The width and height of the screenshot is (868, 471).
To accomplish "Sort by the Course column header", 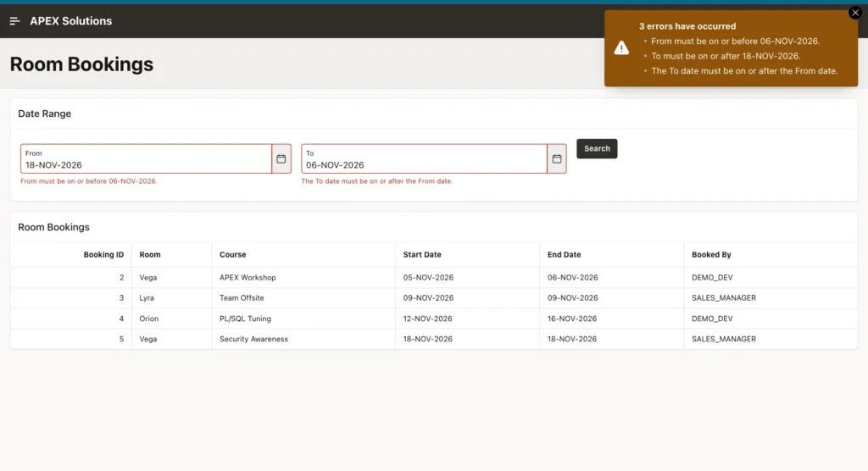I will tap(232, 255).
